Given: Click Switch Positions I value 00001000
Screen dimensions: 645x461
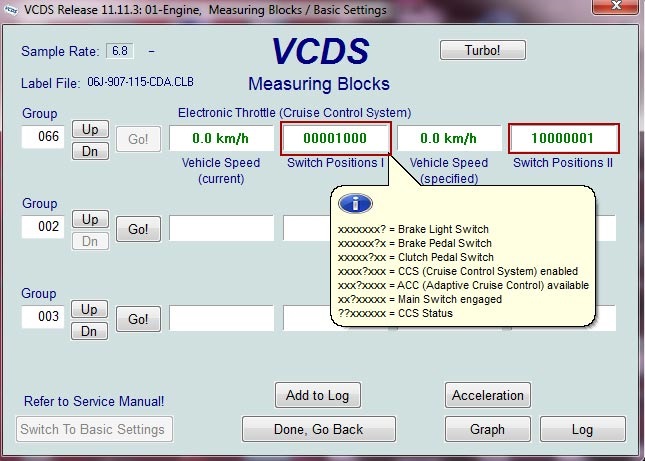Looking at the screenshot, I should 335,138.
